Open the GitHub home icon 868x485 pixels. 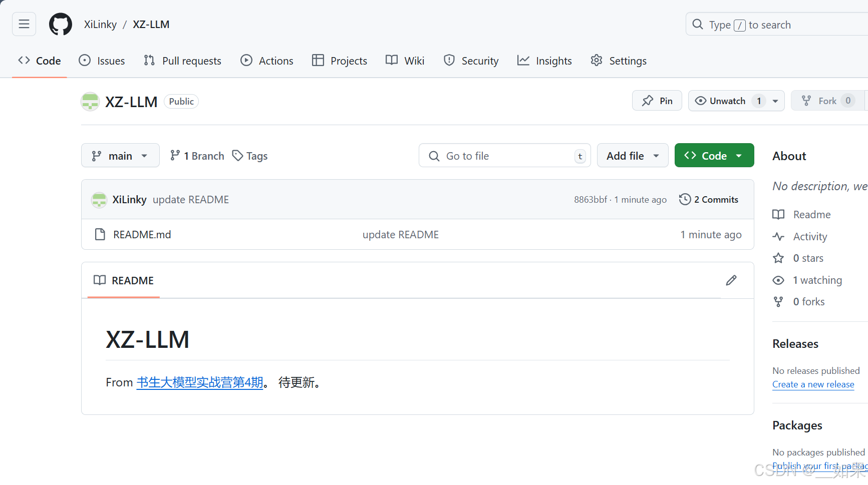pyautogui.click(x=60, y=24)
